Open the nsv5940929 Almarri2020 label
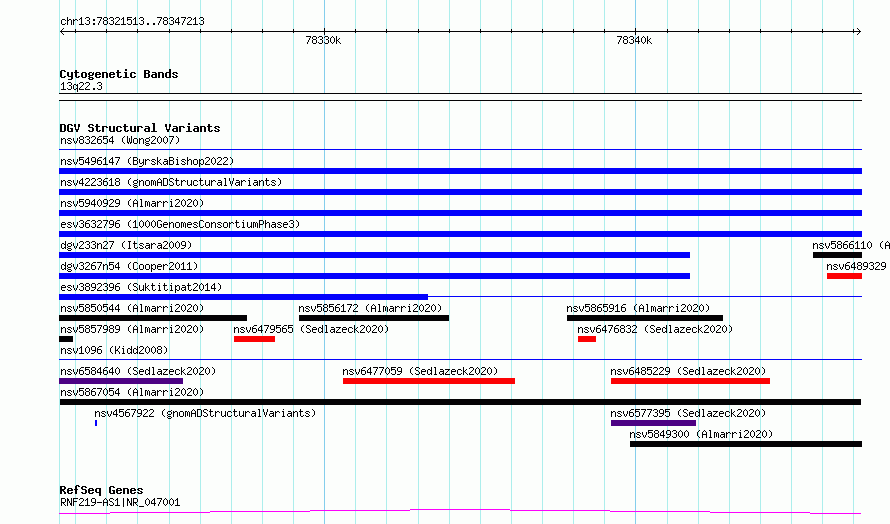 132,203
